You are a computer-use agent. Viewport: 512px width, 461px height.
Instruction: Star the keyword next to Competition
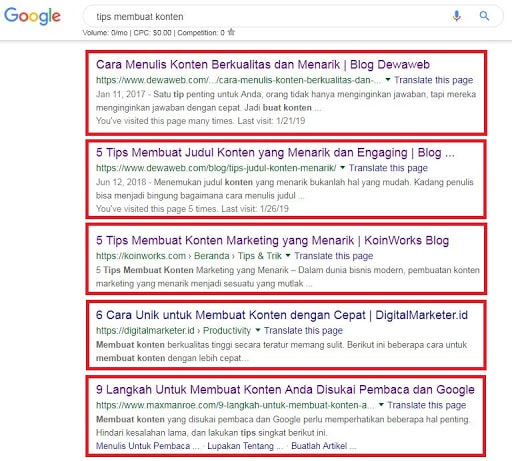point(231,32)
